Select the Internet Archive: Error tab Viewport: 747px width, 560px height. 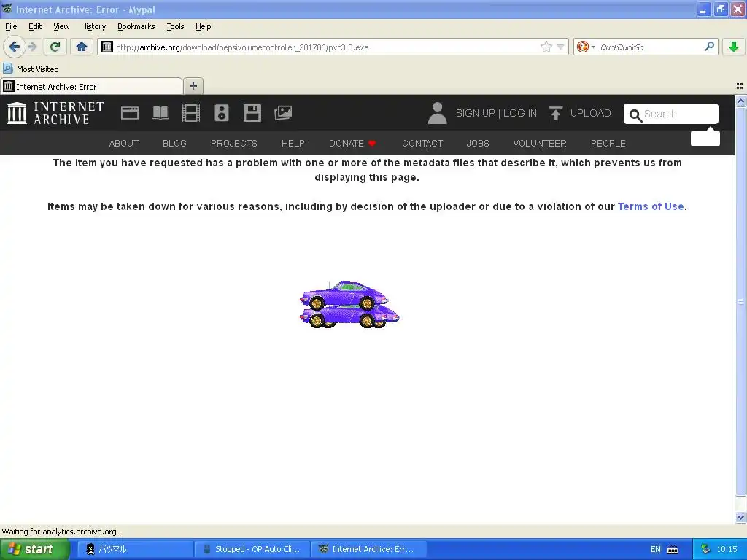91,86
